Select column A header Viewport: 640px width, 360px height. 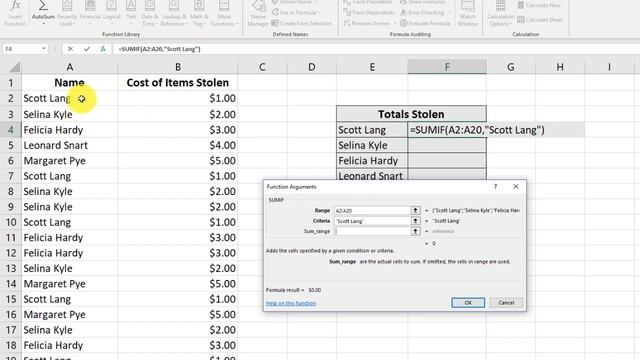70,67
